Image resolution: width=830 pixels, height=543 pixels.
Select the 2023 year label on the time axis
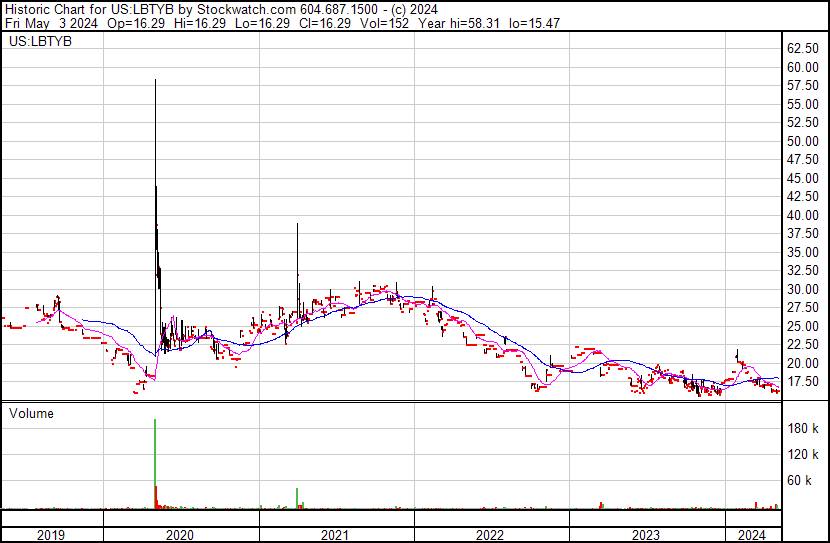[x=645, y=535]
